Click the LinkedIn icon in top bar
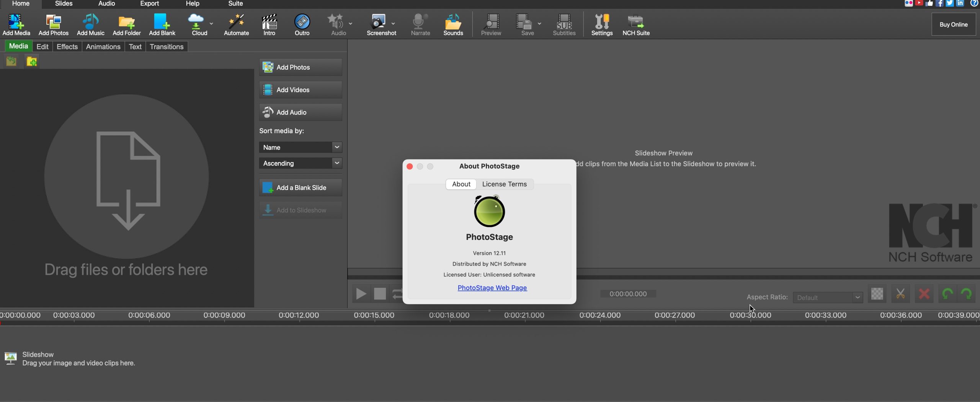Screen dimensions: 980x402 pos(960,3)
